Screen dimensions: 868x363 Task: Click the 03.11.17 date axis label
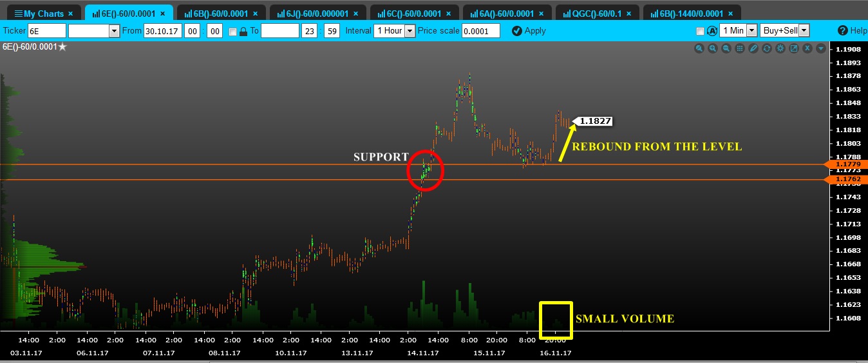click(27, 353)
